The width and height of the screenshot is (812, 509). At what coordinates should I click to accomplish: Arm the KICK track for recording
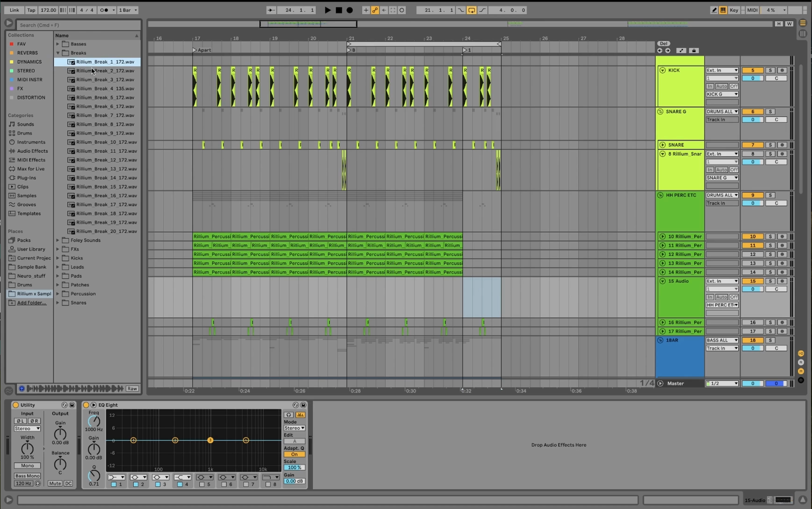coord(782,70)
